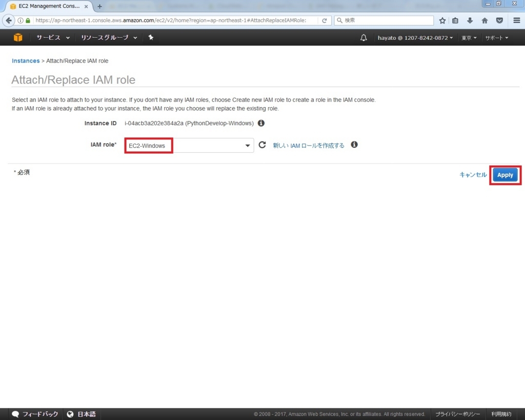Click the instance ID text i-04acb3a202e384a2a
This screenshot has height=420, width=525.
point(154,123)
